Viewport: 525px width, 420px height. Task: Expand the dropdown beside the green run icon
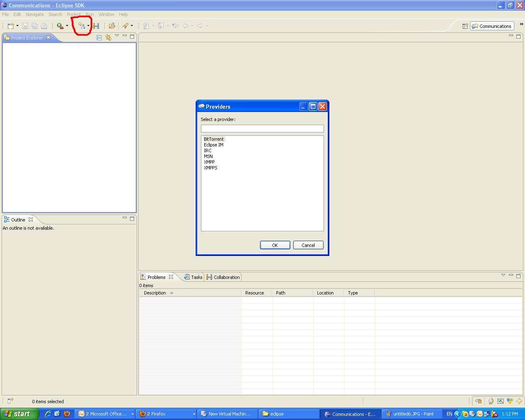[x=67, y=26]
